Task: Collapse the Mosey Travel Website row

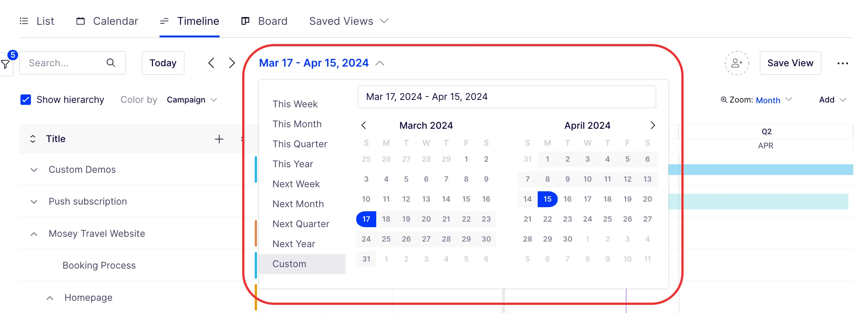Action: click(x=34, y=234)
